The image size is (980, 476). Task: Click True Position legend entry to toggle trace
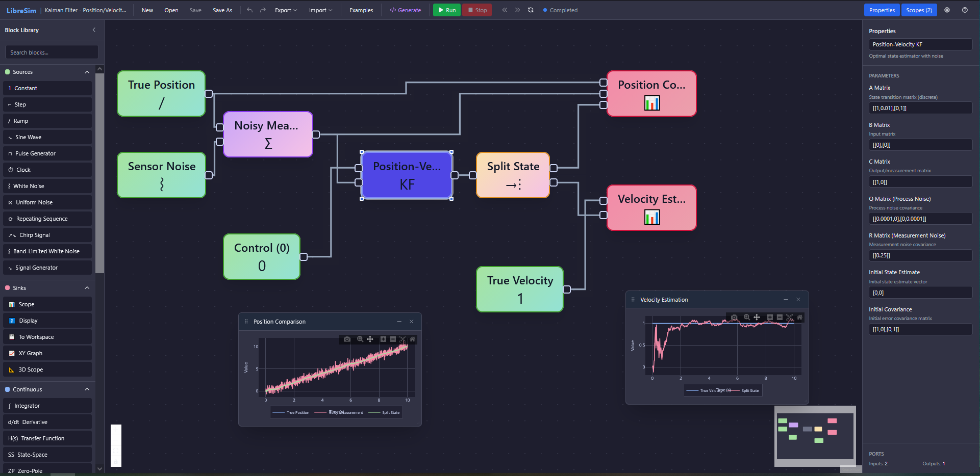click(292, 412)
